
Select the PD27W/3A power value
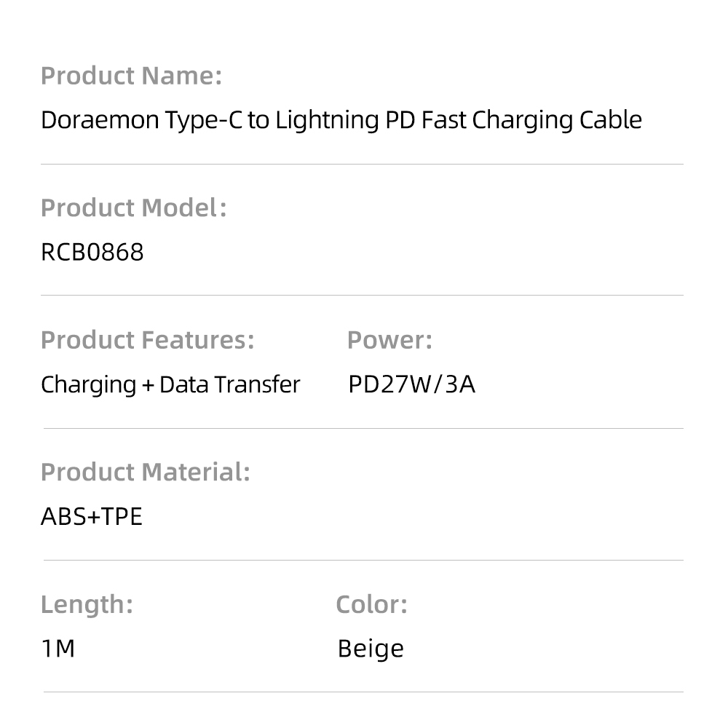click(x=411, y=384)
